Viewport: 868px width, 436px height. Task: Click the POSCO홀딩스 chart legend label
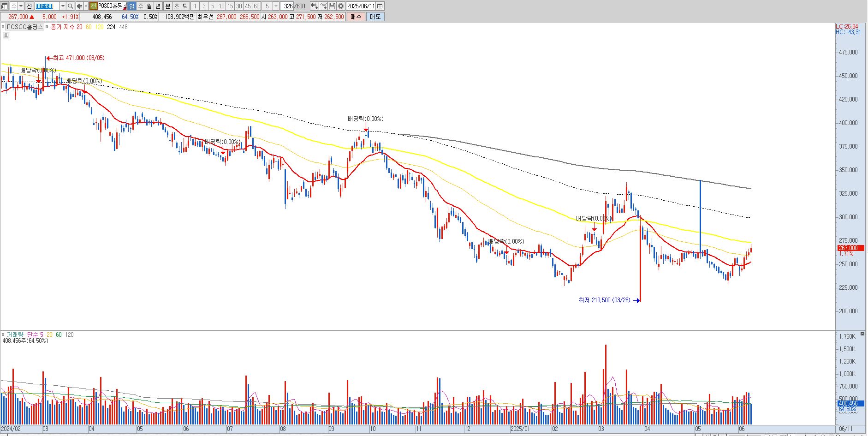coord(25,27)
